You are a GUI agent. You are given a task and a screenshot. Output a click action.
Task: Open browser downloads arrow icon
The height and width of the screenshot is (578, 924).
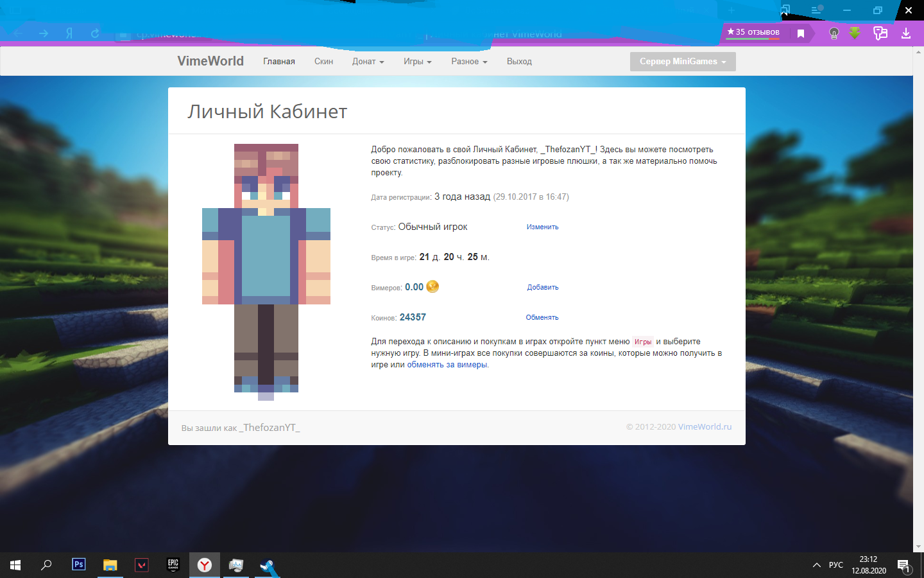[x=906, y=33]
